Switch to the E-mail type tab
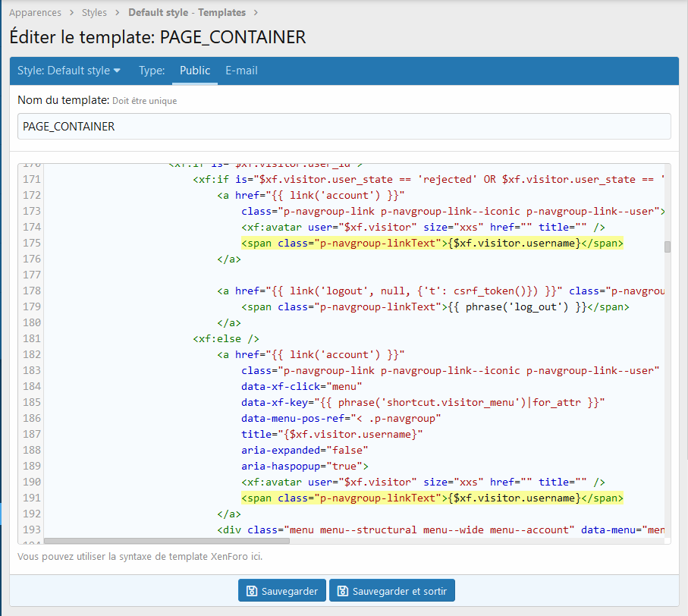 tap(241, 71)
